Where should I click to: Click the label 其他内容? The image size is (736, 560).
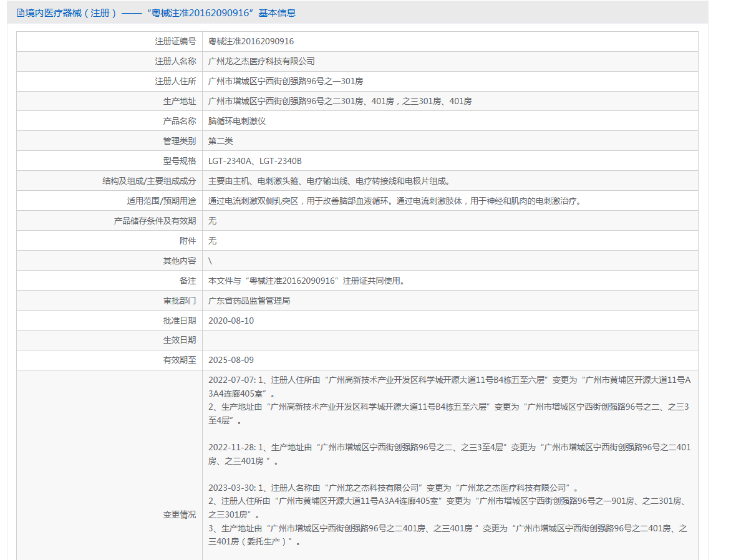click(x=179, y=261)
